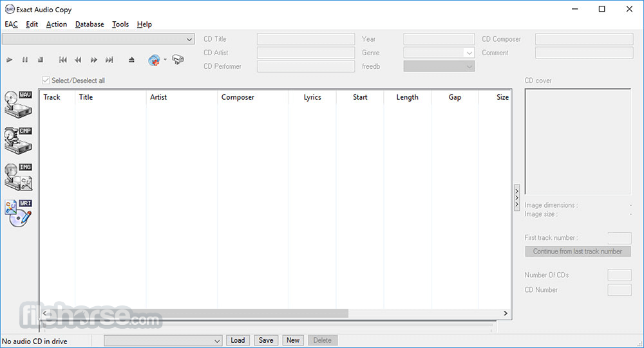
Task: Toggle the Select/Deselect all checkbox
Action: pos(46,80)
